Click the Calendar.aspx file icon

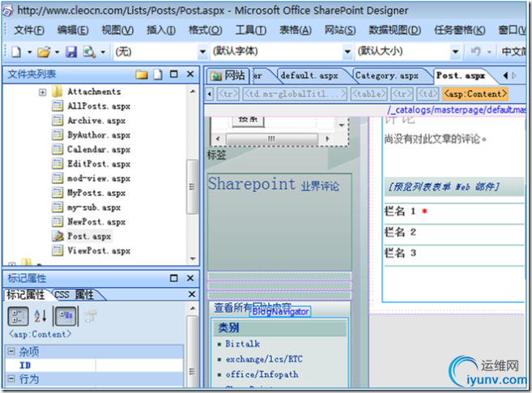(x=57, y=150)
